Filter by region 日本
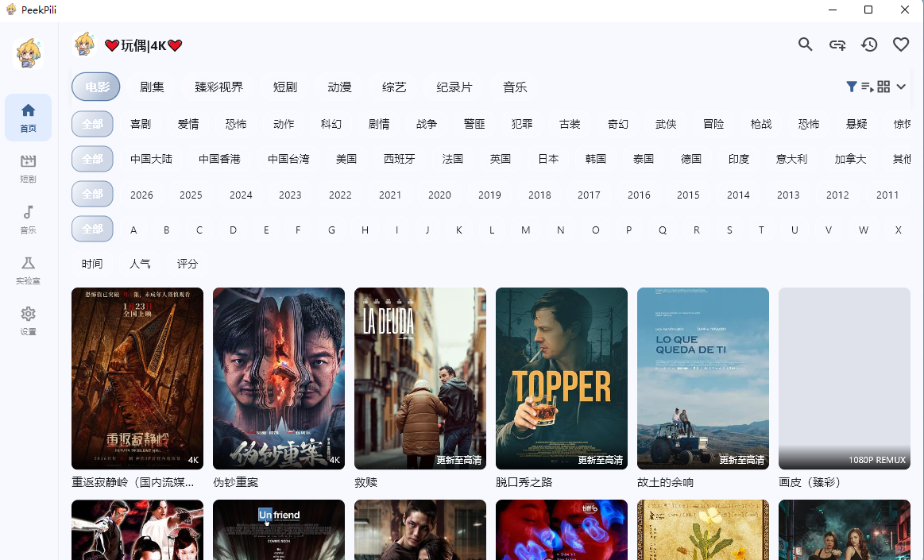Screen dimensions: 924x560 [x=548, y=159]
